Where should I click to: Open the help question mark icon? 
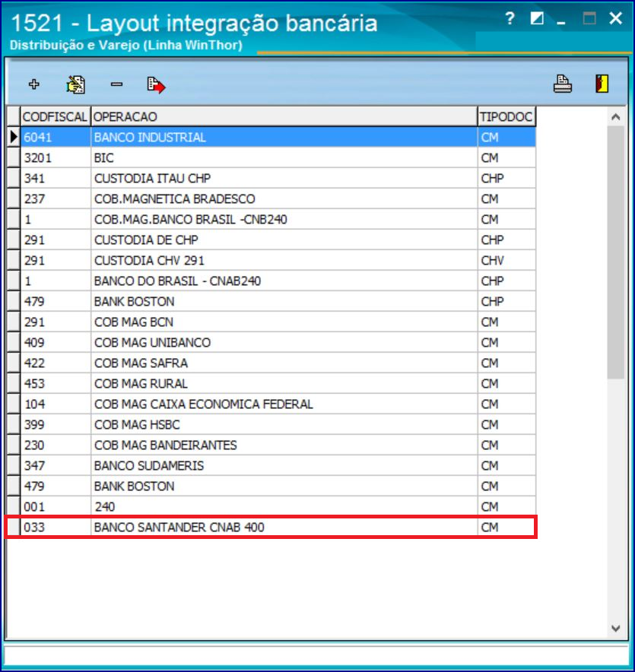(x=510, y=18)
